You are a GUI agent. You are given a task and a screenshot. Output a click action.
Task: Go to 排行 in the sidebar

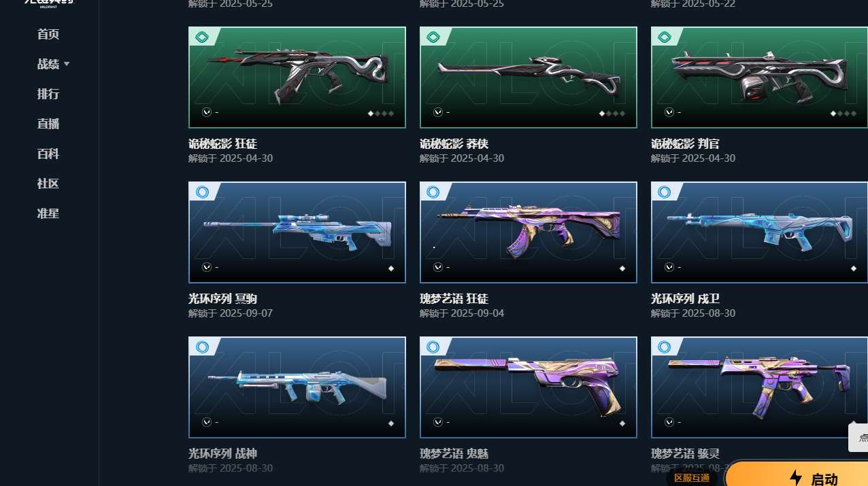coord(48,94)
